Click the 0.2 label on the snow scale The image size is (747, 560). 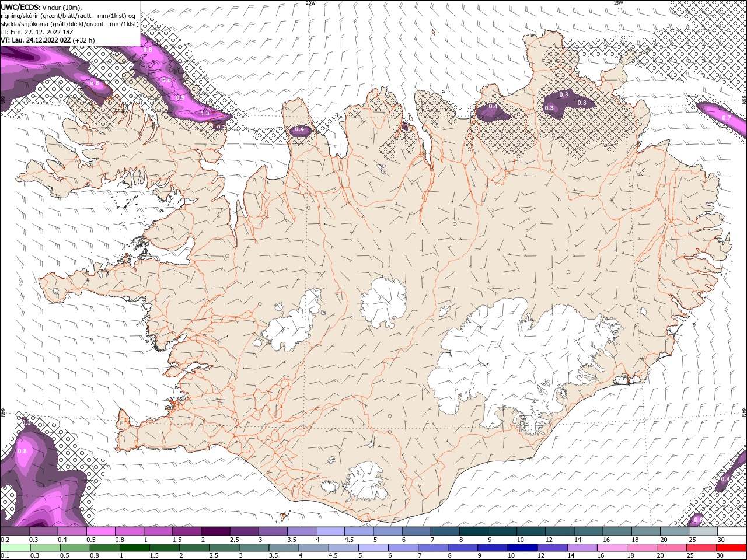(x=5, y=540)
